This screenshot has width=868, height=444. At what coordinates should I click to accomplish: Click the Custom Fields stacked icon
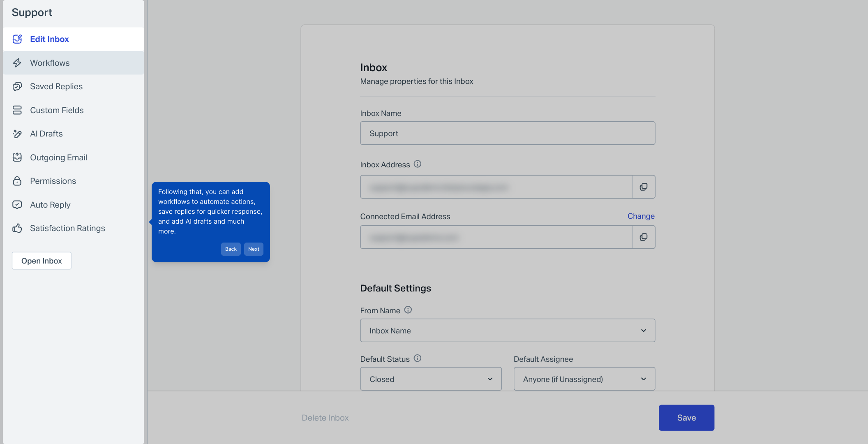17,110
